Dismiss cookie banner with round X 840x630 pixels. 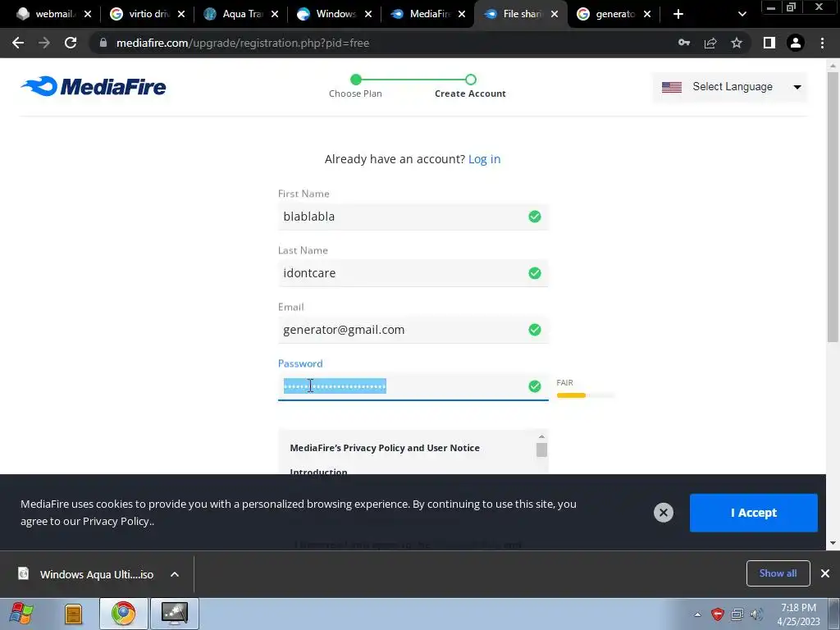(x=663, y=513)
